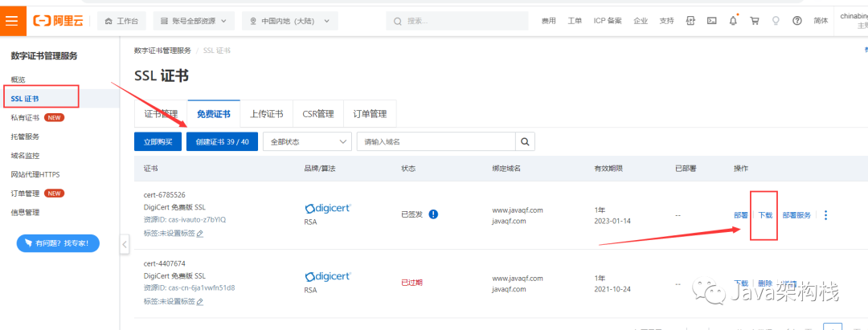Open the notifications bell icon

point(734,21)
